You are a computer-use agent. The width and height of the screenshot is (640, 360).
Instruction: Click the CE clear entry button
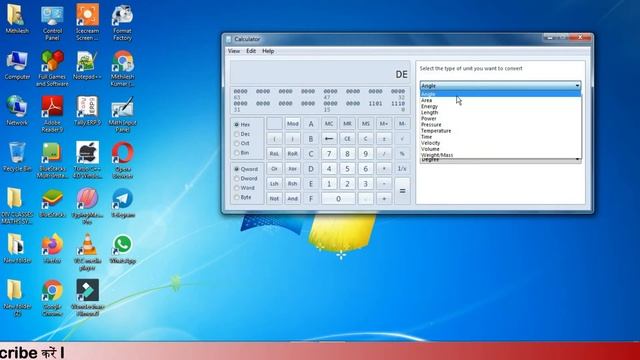347,139
